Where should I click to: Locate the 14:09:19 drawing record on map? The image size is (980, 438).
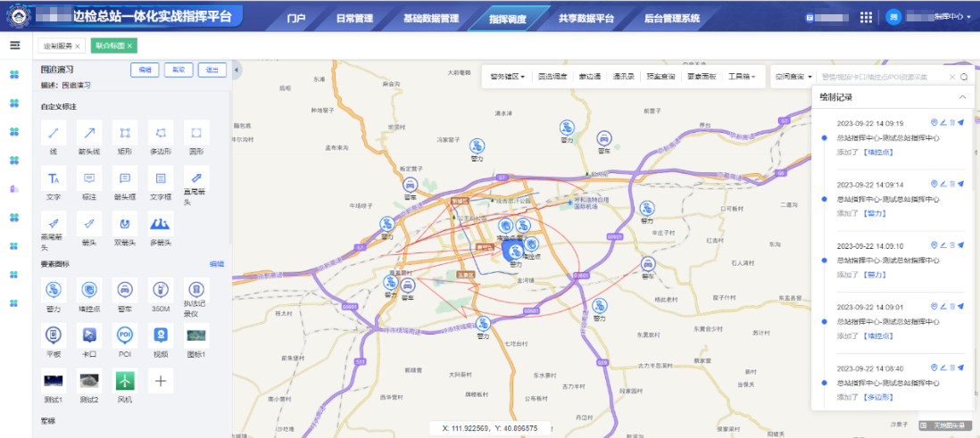[x=934, y=123]
